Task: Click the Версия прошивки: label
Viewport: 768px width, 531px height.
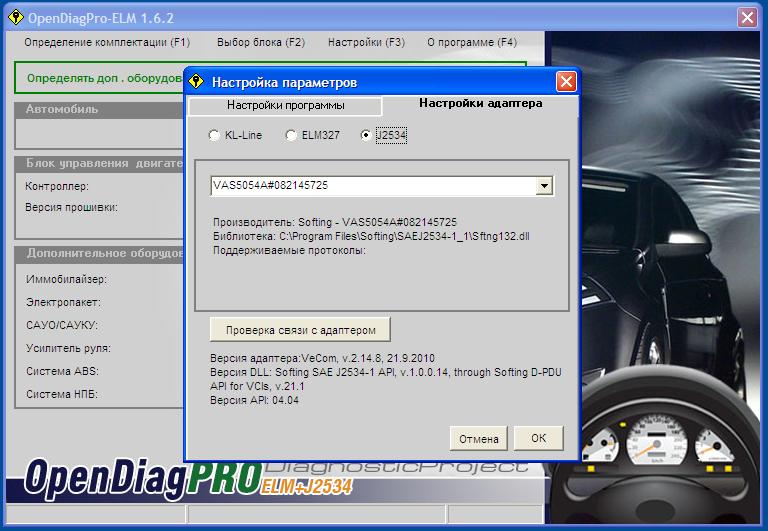Action: [x=72, y=207]
